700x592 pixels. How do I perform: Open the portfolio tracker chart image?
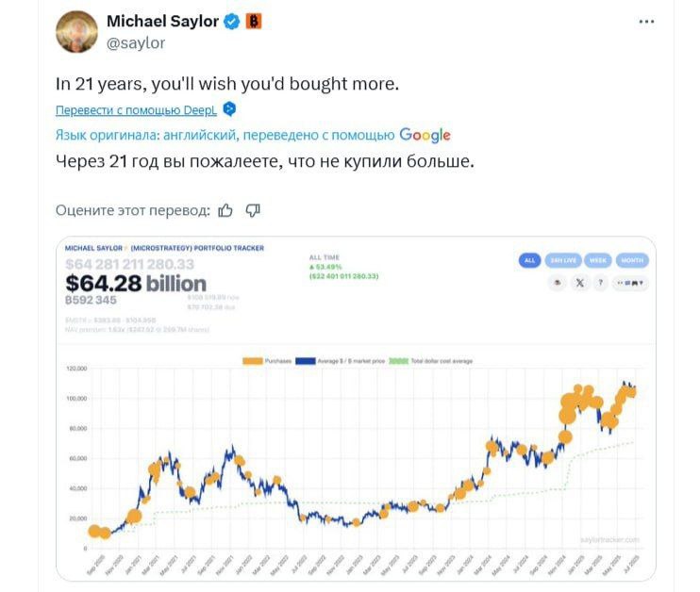point(356,408)
